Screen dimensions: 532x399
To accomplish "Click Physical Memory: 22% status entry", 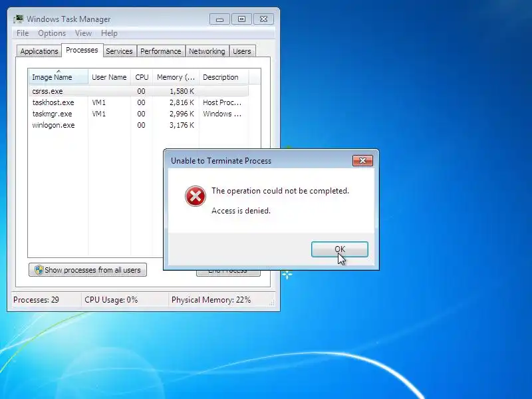I will point(211,300).
